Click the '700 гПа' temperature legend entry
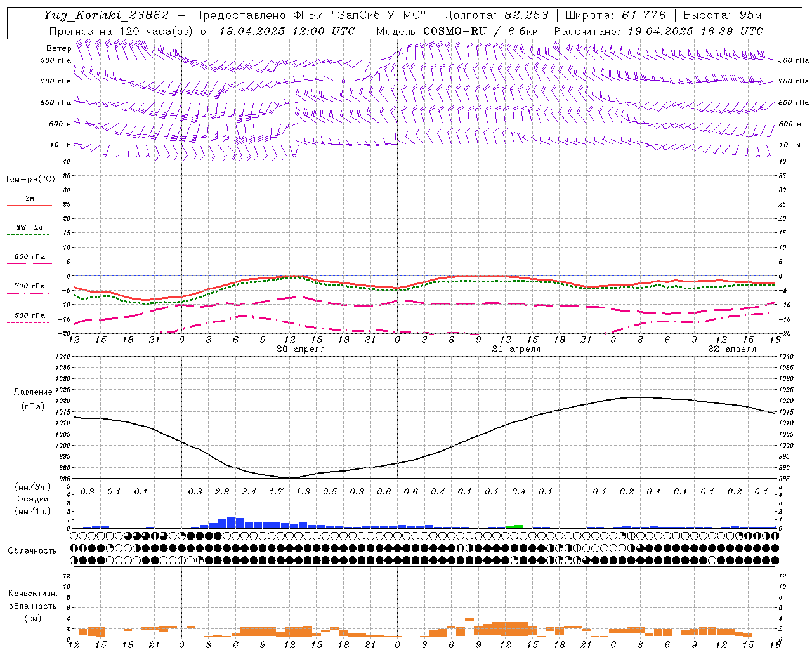 click(x=29, y=286)
